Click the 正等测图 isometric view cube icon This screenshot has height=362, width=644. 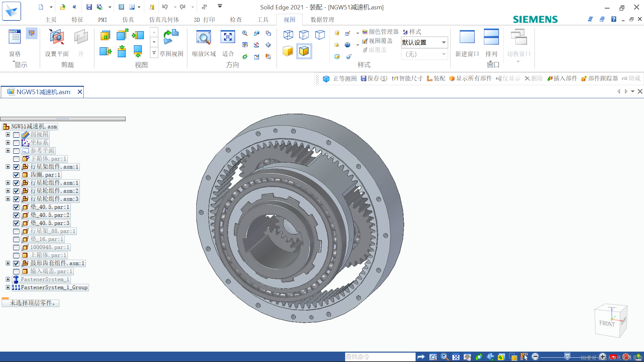326,79
